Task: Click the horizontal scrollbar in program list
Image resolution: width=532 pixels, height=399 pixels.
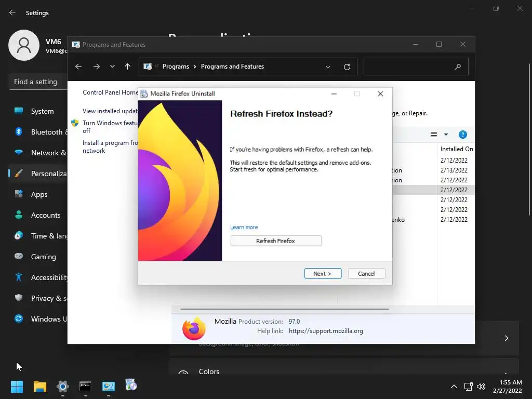Action: coord(284,309)
